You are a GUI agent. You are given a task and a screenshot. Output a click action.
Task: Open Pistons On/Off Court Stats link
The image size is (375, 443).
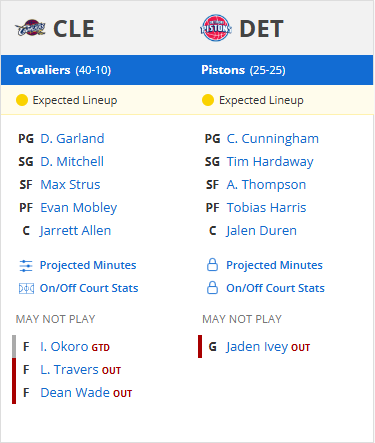pyautogui.click(x=275, y=288)
